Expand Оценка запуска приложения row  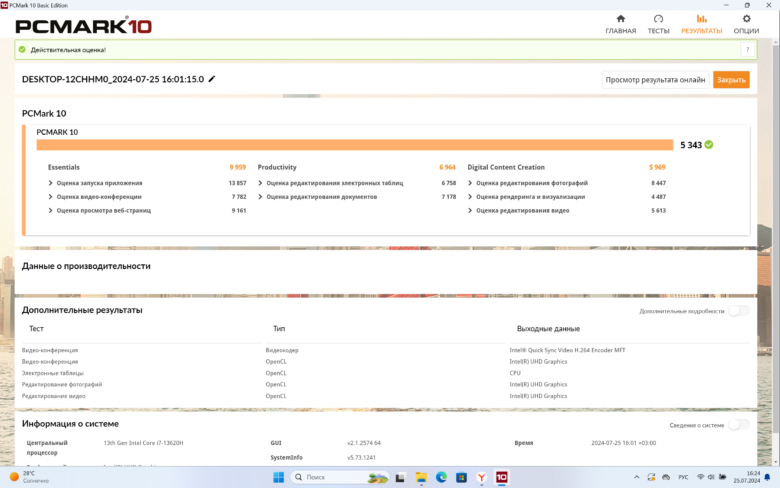(50, 183)
